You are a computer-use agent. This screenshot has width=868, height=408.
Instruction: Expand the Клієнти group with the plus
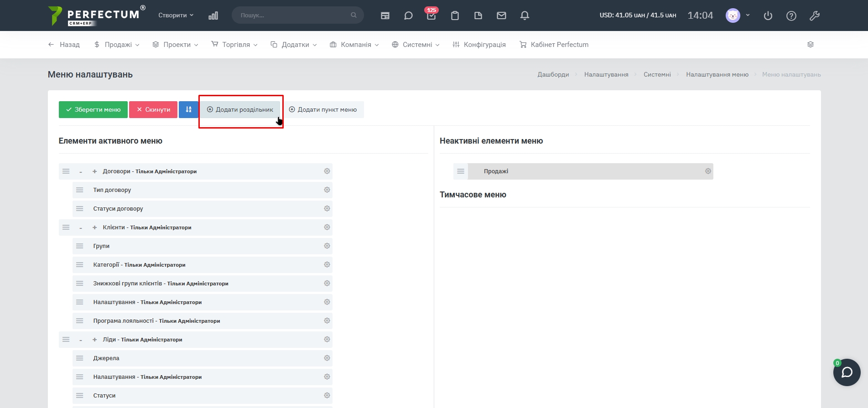click(95, 227)
